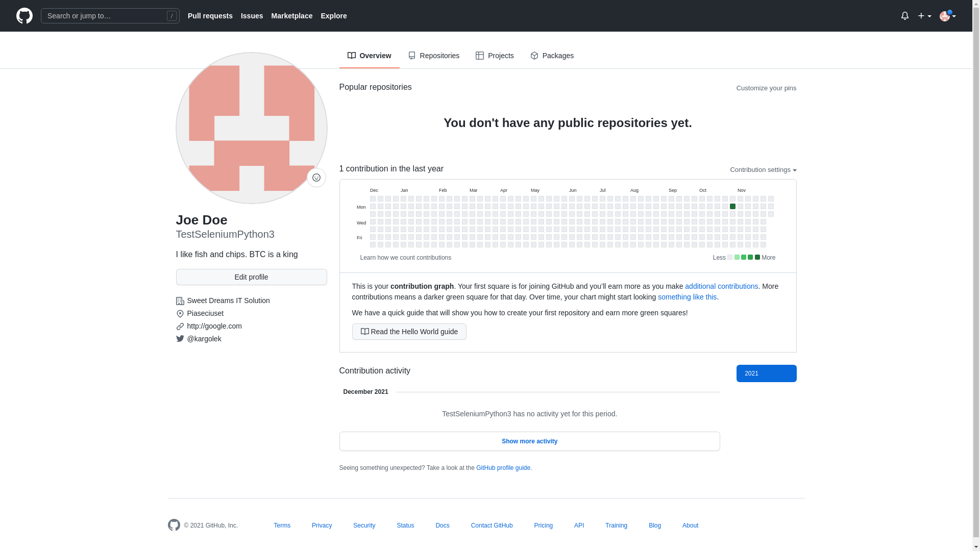Click Customize your pins
This screenshot has height=551, width=980.
point(766,88)
